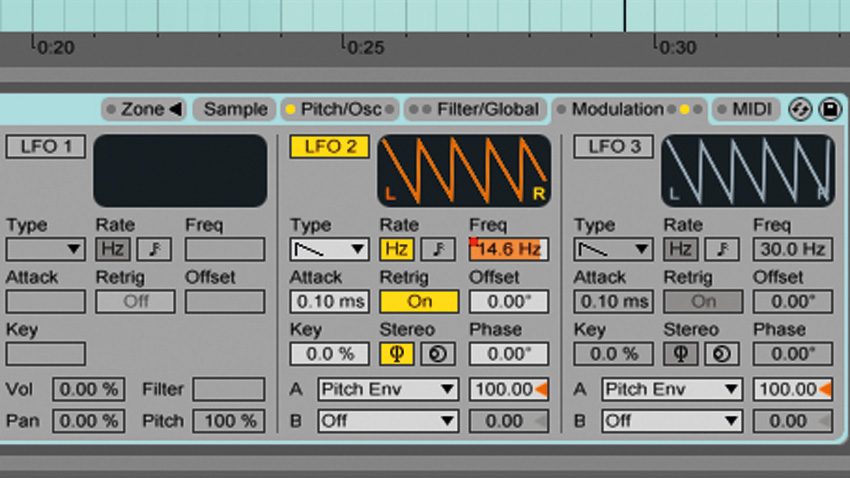Click LFO 2 Key 0.0 % field

tap(330, 354)
